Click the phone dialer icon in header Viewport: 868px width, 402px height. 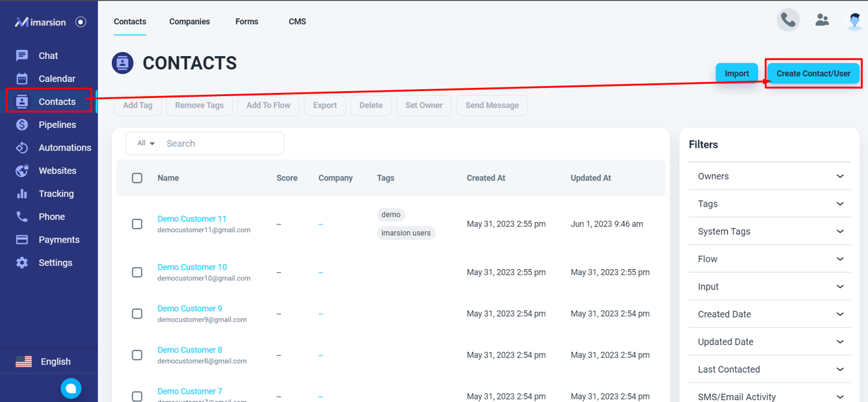(x=788, y=20)
